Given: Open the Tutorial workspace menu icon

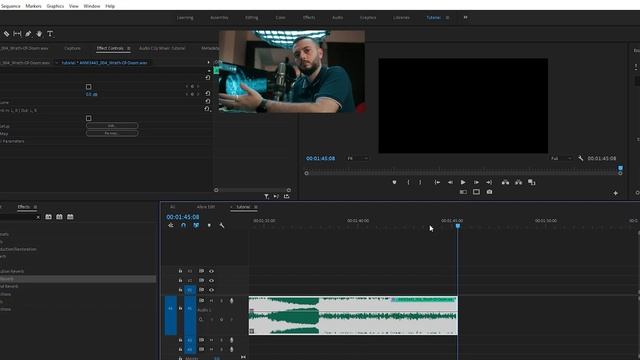Looking at the screenshot, I should [x=447, y=18].
